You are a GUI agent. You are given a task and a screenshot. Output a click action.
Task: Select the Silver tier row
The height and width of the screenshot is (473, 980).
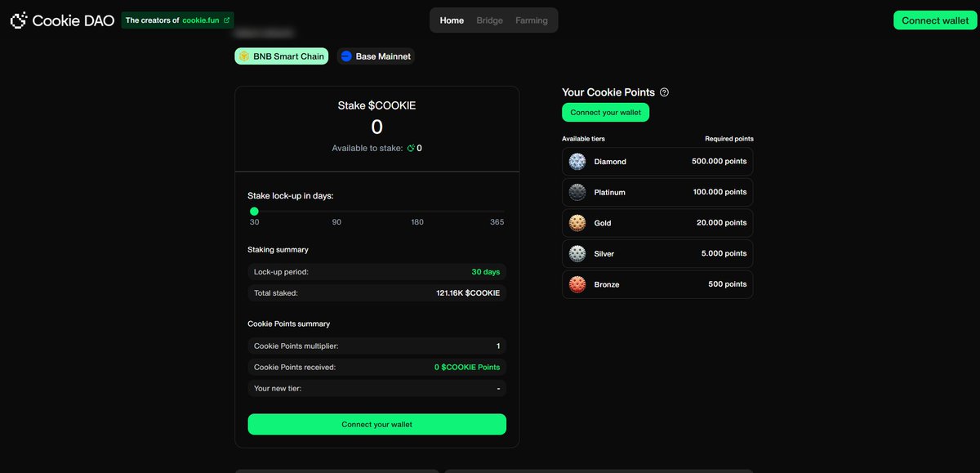point(657,253)
